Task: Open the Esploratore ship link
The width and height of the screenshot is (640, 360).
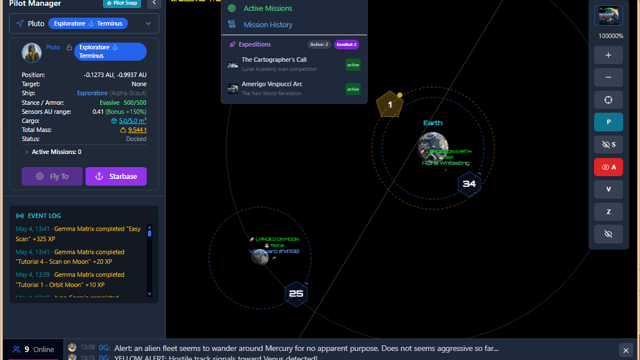Action: coord(92,93)
